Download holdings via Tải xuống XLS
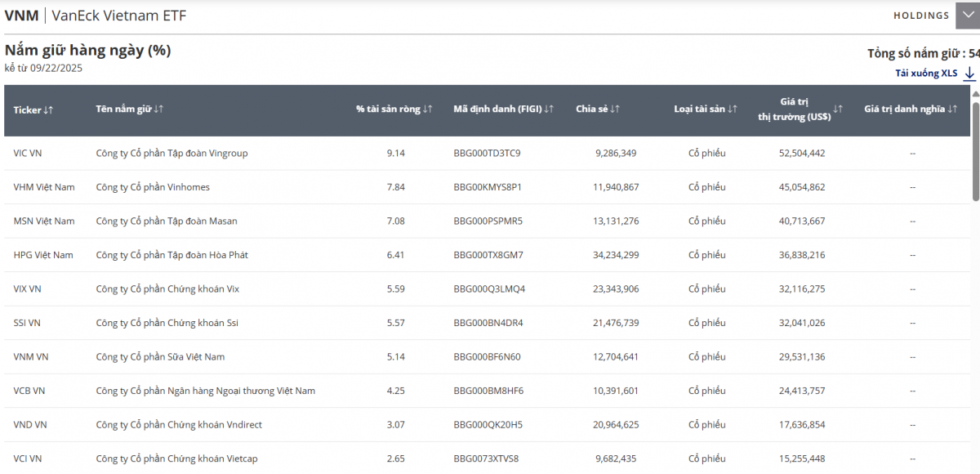Image resolution: width=980 pixels, height=474 pixels. point(926,74)
